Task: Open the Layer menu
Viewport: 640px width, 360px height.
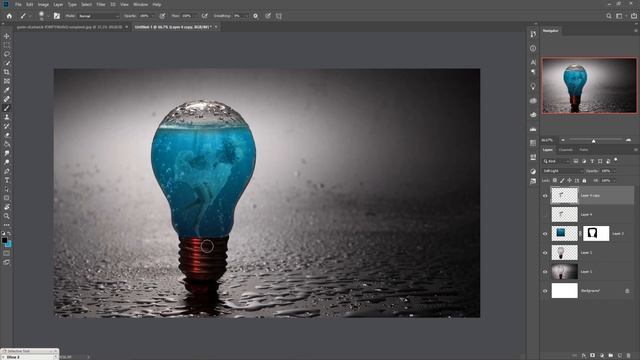Action: pos(58,4)
